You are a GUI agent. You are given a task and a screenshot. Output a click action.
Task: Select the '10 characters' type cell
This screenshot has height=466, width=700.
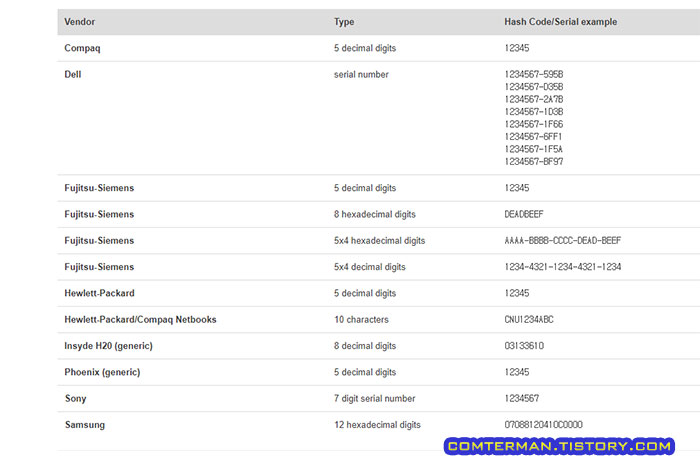pos(361,320)
